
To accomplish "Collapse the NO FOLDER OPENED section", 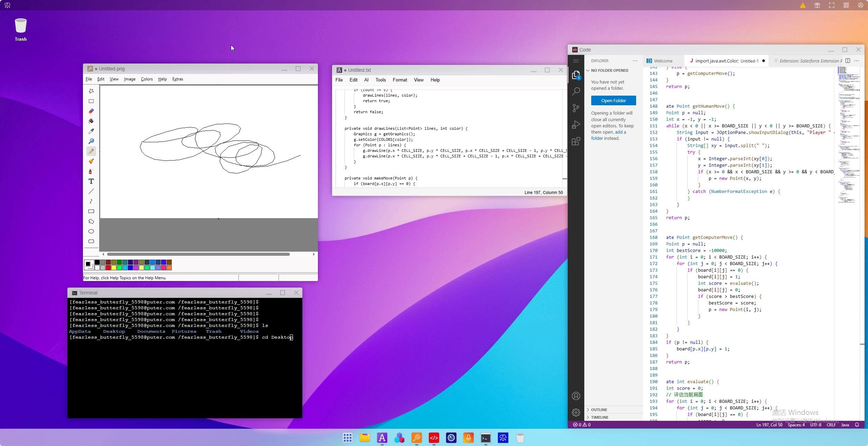I will [610, 70].
